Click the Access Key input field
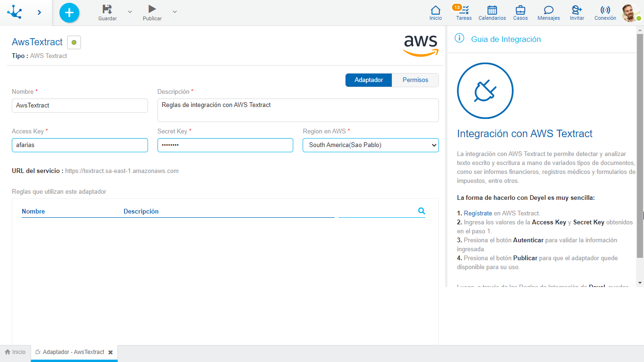 coord(80,145)
